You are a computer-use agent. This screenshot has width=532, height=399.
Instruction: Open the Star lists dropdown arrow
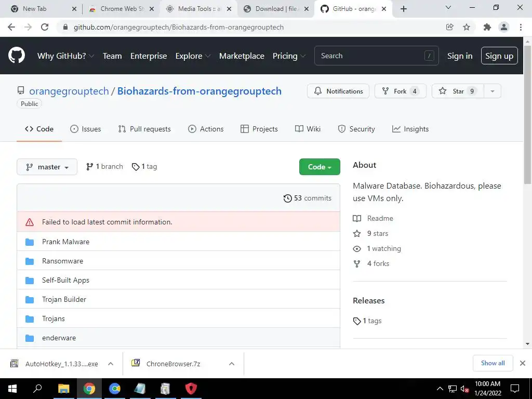[493, 91]
